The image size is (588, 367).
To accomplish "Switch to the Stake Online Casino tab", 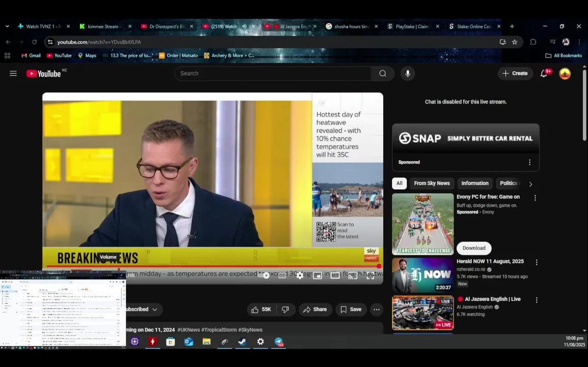I will pos(475,27).
